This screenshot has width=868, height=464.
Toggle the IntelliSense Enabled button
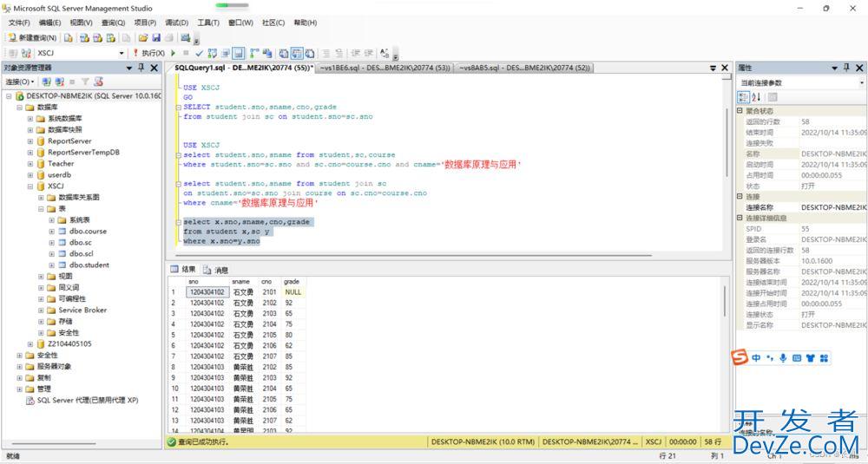pyautogui.click(x=239, y=53)
